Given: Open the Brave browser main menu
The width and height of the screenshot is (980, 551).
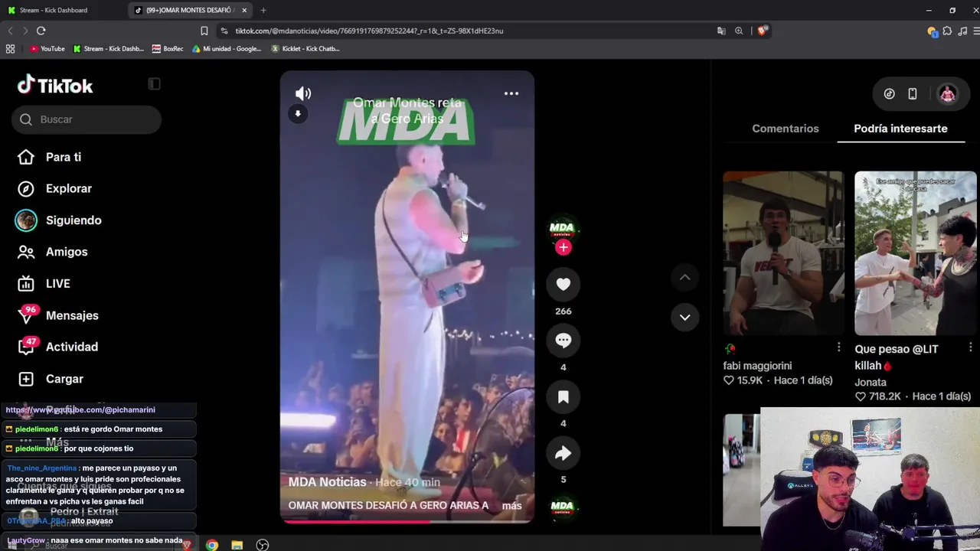Looking at the screenshot, I should [977, 31].
